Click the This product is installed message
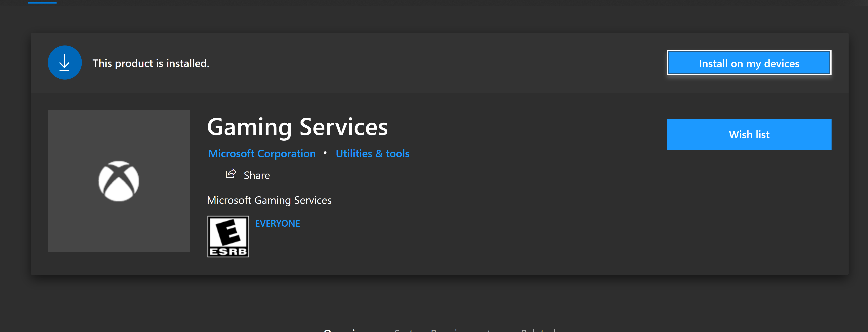The height and width of the screenshot is (332, 868). pyautogui.click(x=151, y=63)
